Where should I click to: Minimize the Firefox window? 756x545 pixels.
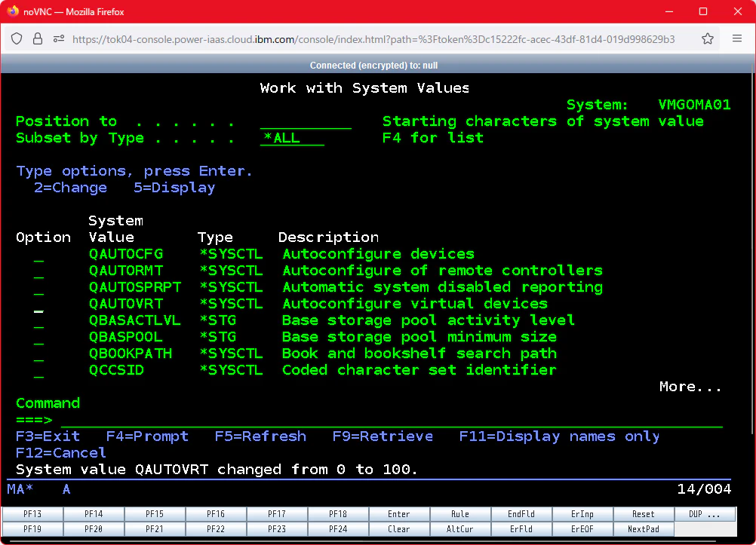click(x=668, y=11)
